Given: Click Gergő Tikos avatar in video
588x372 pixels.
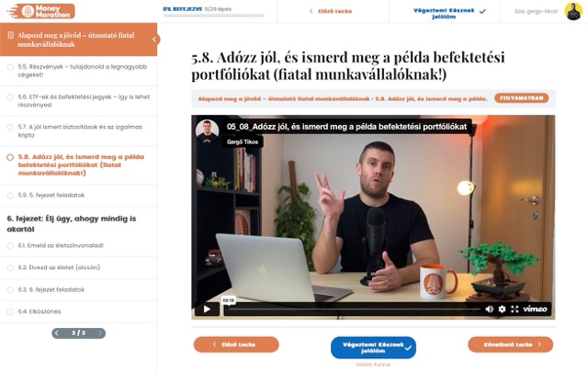Looking at the screenshot, I should tap(207, 131).
